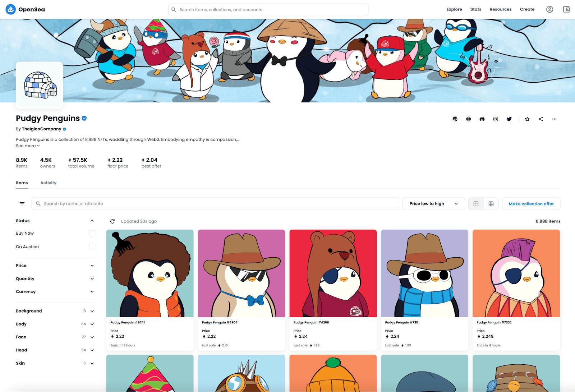This screenshot has width=575, height=392.
Task: Open the pink mohawk penguin #7032 image
Action: [x=516, y=273]
